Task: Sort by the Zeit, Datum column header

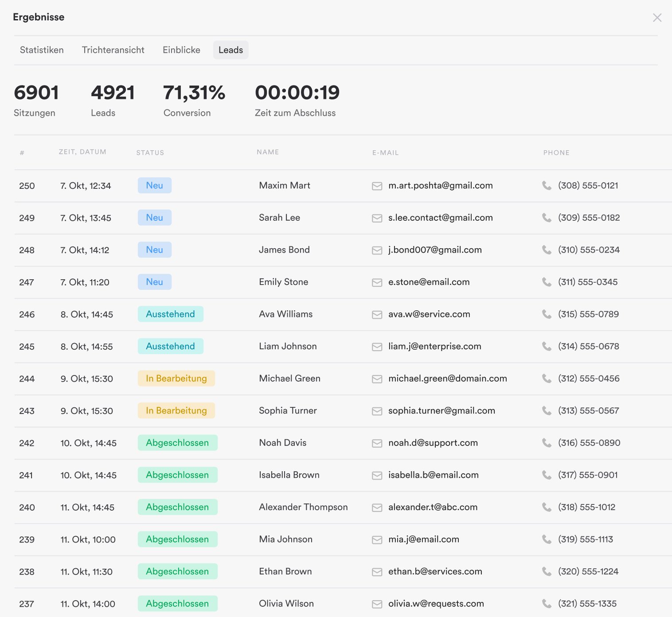Action: pos(82,152)
